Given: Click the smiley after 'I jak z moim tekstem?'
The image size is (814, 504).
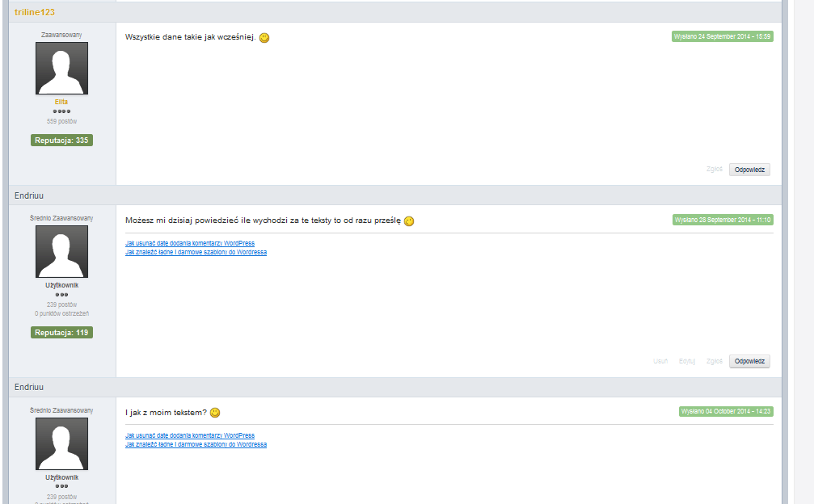Looking at the screenshot, I should (x=215, y=413).
